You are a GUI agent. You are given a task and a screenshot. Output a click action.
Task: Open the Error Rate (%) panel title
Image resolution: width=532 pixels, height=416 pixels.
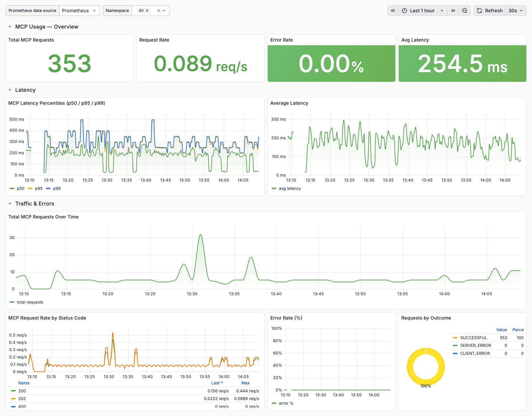click(286, 318)
